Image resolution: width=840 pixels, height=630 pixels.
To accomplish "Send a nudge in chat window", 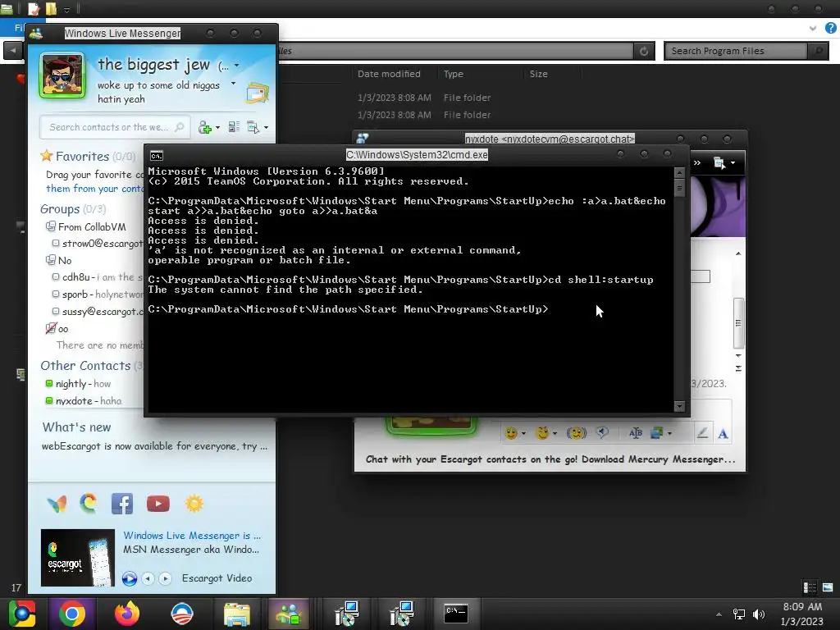I will point(577,433).
